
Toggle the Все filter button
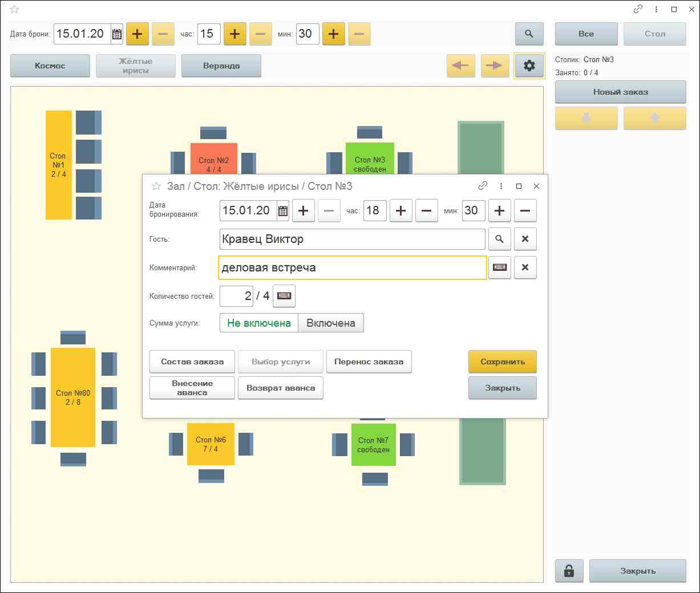586,34
